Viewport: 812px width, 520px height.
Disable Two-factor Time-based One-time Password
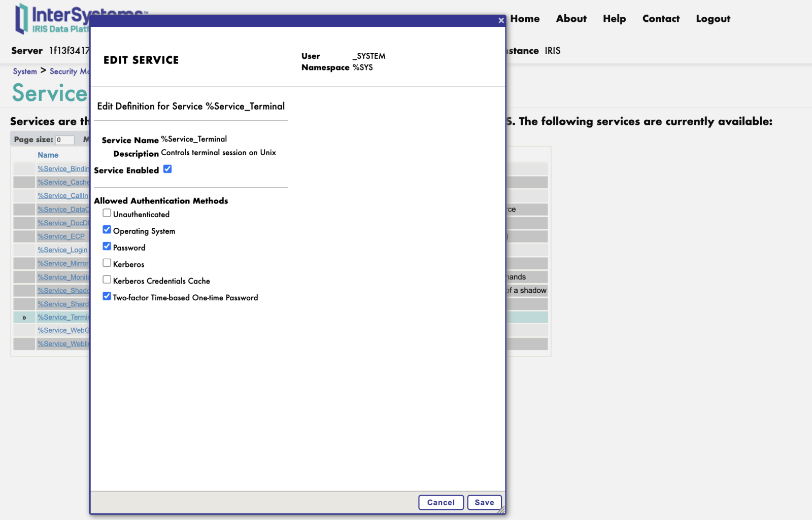point(107,296)
